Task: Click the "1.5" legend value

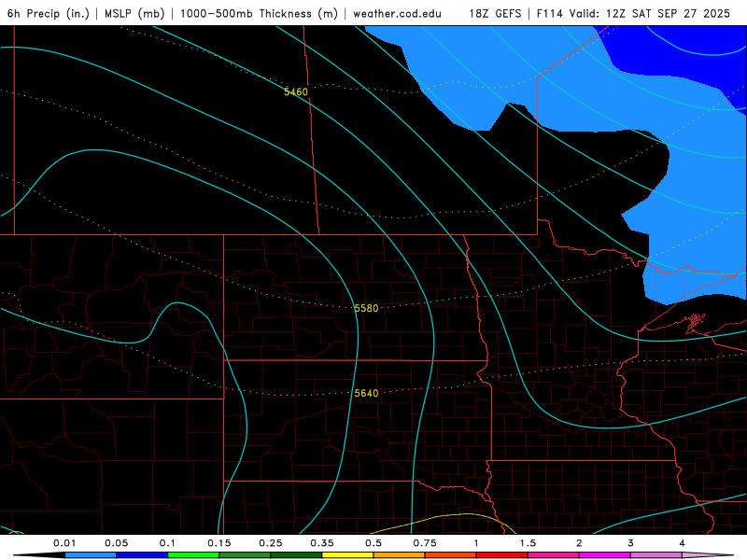Action: pos(528,543)
